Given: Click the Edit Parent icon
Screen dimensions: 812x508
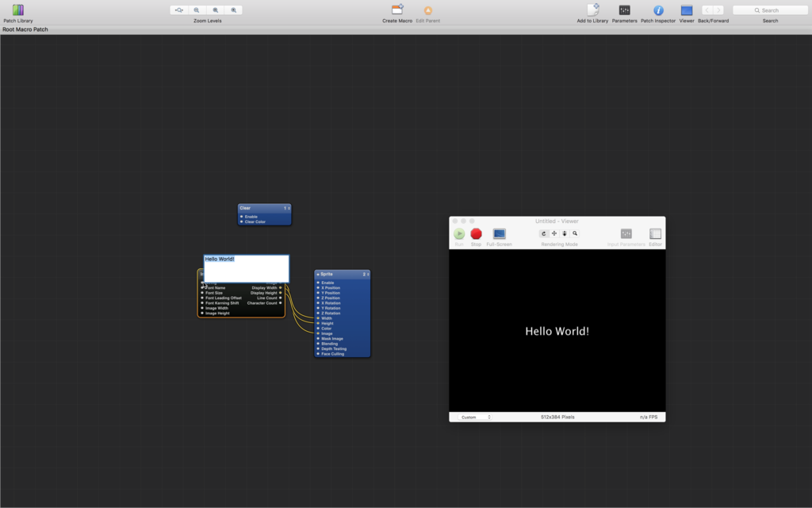Looking at the screenshot, I should tap(427, 10).
